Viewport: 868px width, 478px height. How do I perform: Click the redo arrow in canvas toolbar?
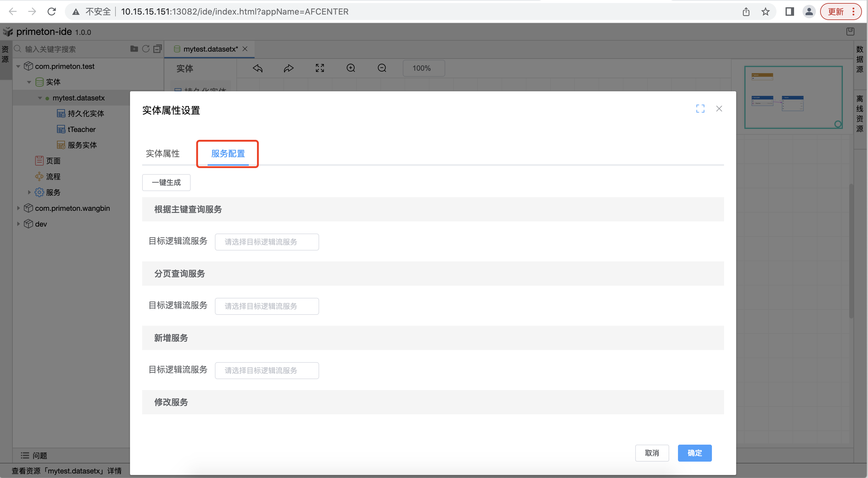pyautogui.click(x=289, y=68)
